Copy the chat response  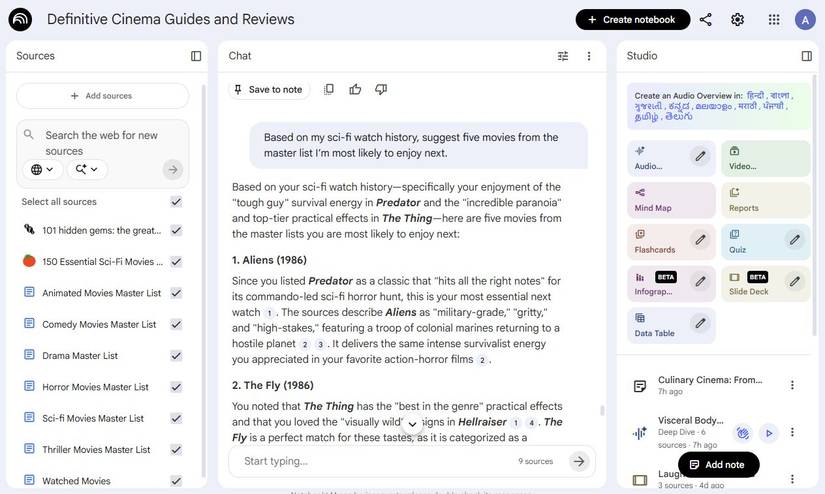[329, 89]
